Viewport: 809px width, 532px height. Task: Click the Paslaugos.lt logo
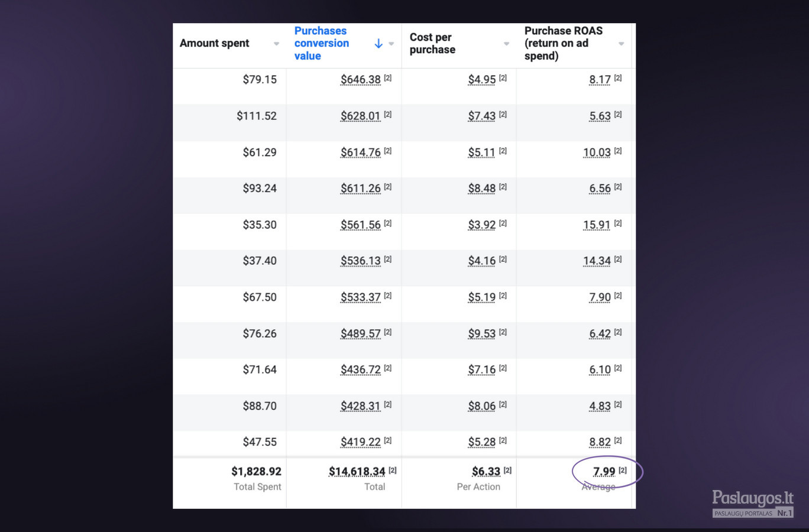[x=753, y=504]
